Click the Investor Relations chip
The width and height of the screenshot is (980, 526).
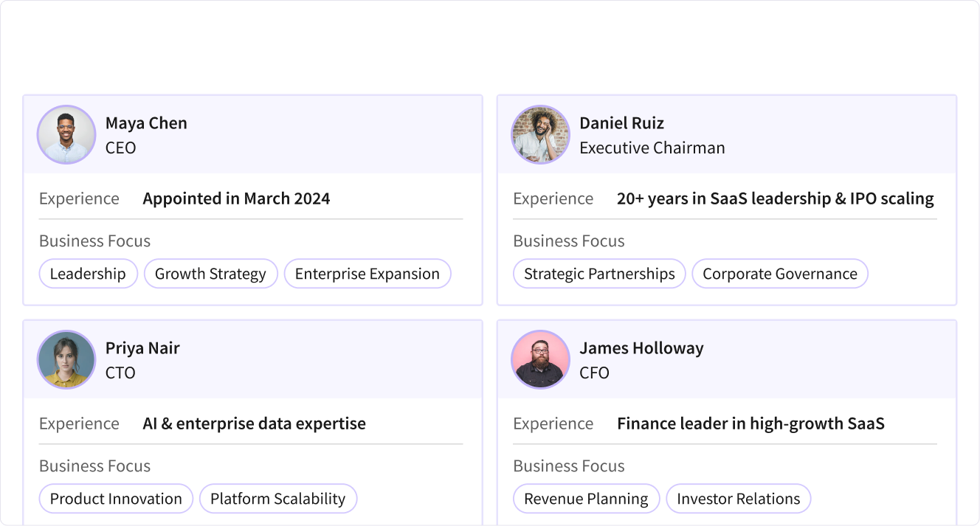click(738, 499)
